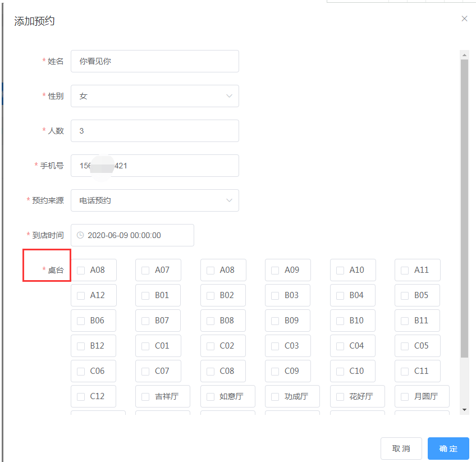Screen dimensions: 476x462
Task: Click the clock icon in 到店时间 field
Action: [80, 235]
